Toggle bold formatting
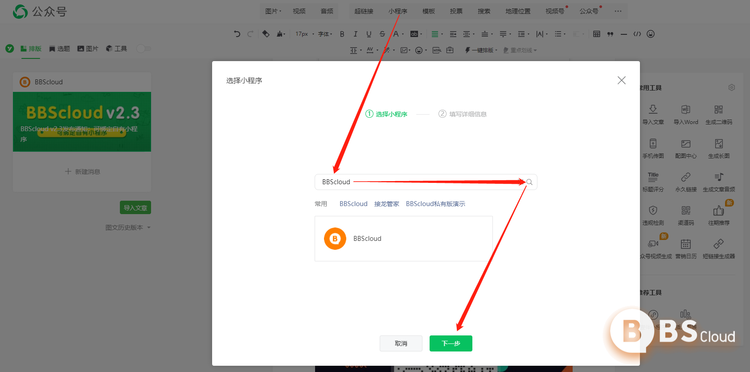Viewport: 750px width, 372px height. pyautogui.click(x=342, y=34)
